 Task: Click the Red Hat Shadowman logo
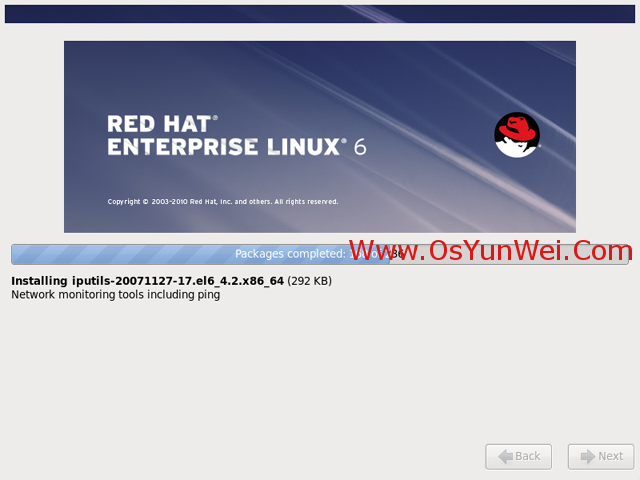click(517, 135)
